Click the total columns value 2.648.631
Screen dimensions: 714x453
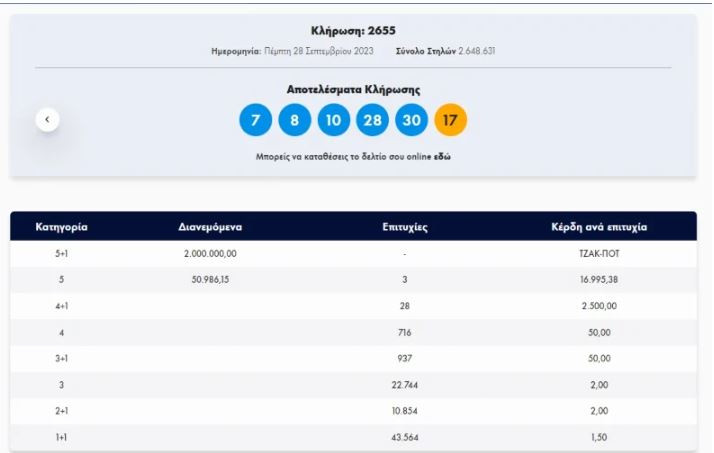coord(477,51)
